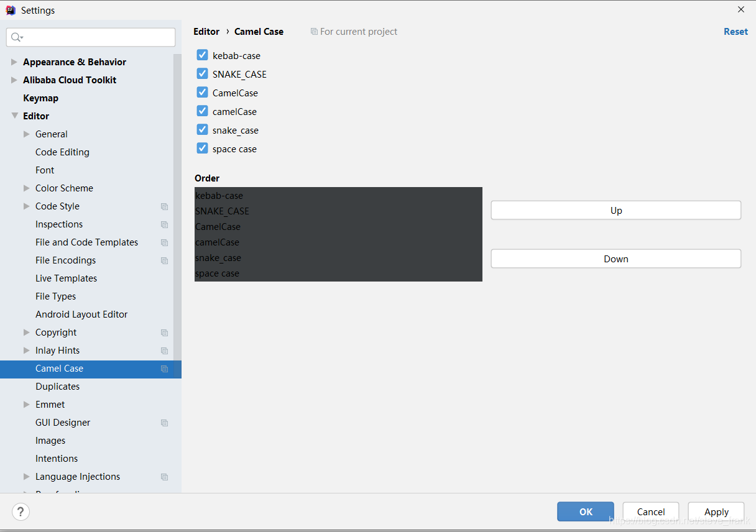Screen dimensions: 756x532
Task: Click project-level icon beside Copyright
Action: (x=164, y=332)
